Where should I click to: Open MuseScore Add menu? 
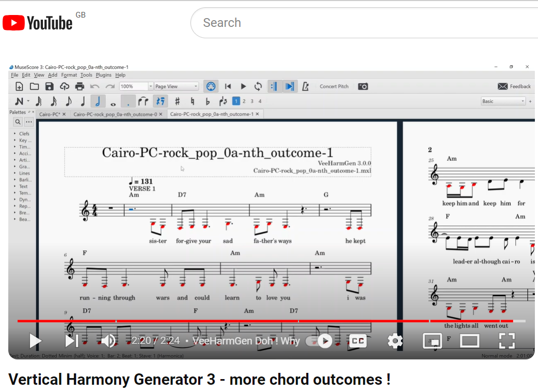(x=52, y=75)
